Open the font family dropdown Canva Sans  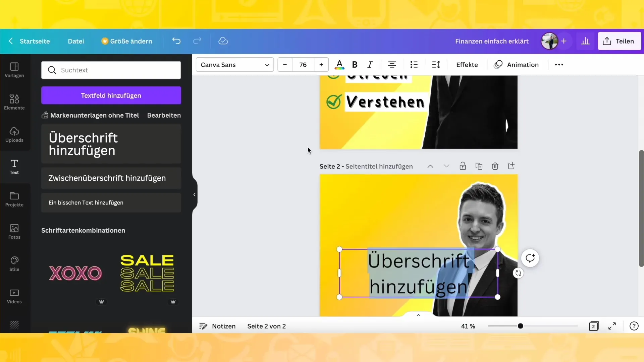point(234,65)
